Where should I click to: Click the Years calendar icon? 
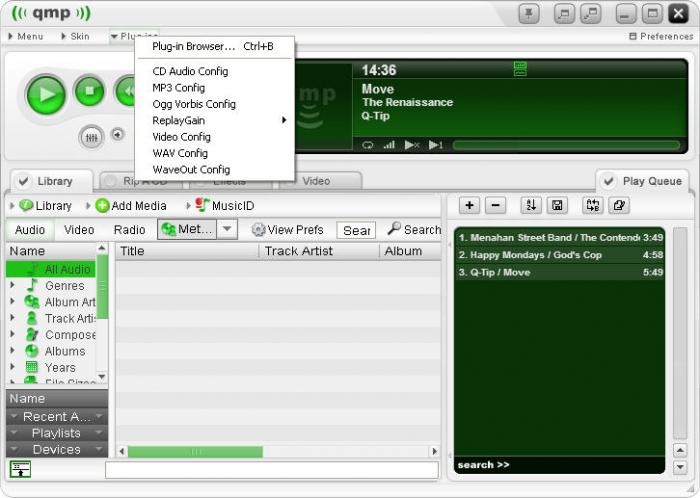coord(32,367)
